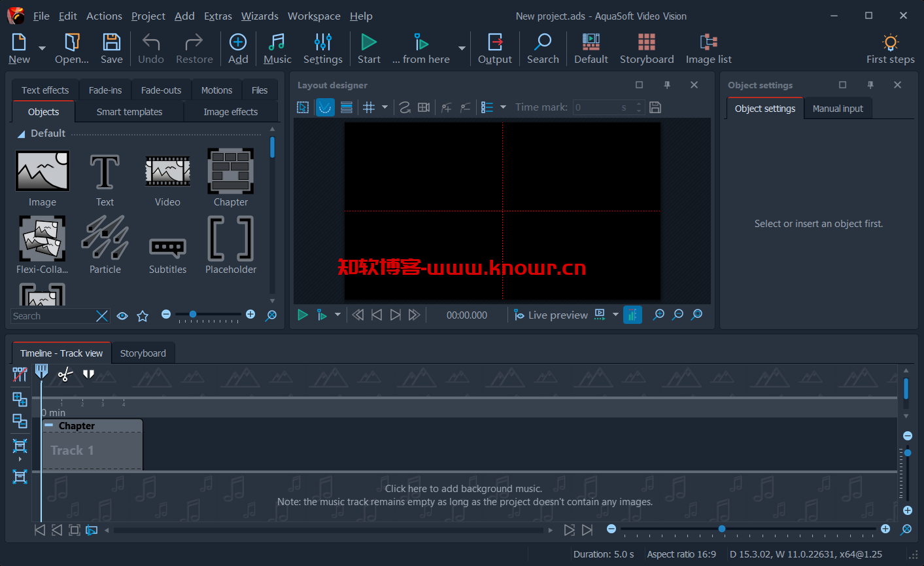Screen dimensions: 924x566
Task: Play the preview in Layout designer
Action: 303,315
